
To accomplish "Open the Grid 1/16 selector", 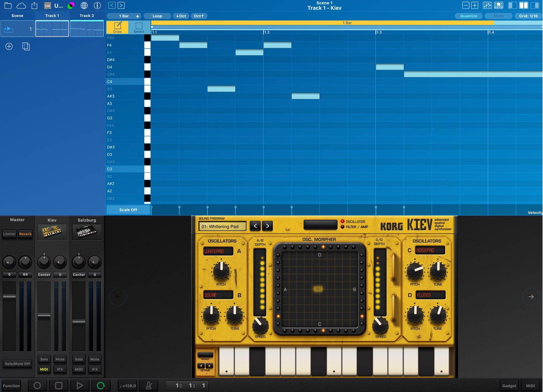I will [528, 16].
